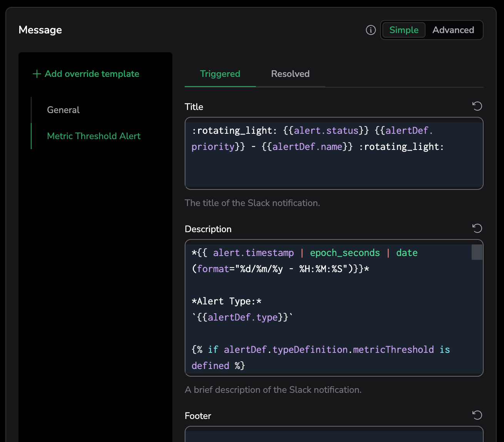
Task: Open the Resolved tab
Action: tap(290, 74)
